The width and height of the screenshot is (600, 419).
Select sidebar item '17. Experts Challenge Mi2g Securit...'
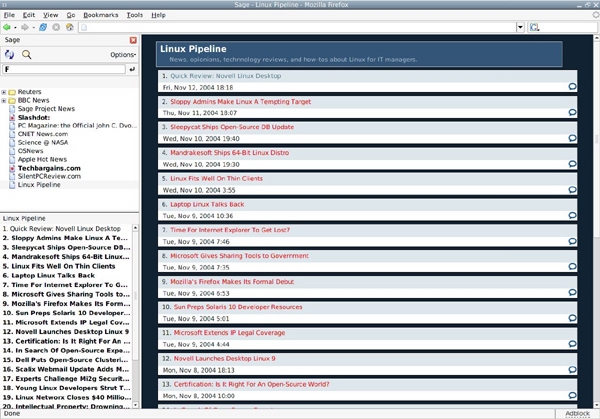(x=66, y=378)
